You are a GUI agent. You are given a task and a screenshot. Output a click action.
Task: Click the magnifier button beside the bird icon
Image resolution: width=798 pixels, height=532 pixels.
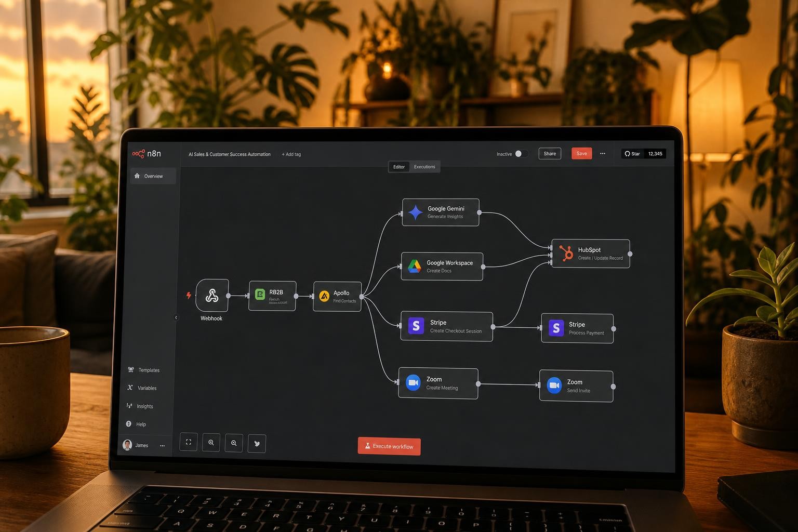point(234,443)
